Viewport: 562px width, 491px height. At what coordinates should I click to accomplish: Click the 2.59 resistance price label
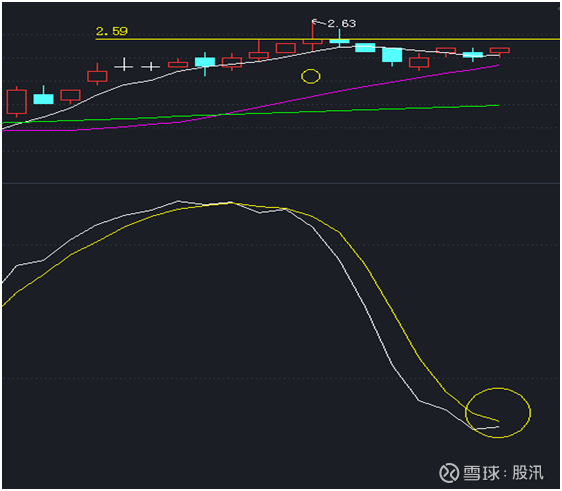112,31
